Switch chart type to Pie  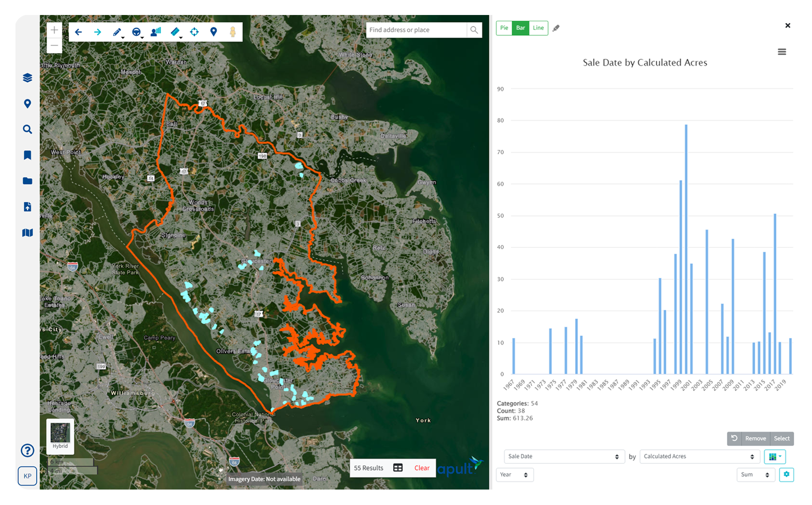click(x=504, y=28)
